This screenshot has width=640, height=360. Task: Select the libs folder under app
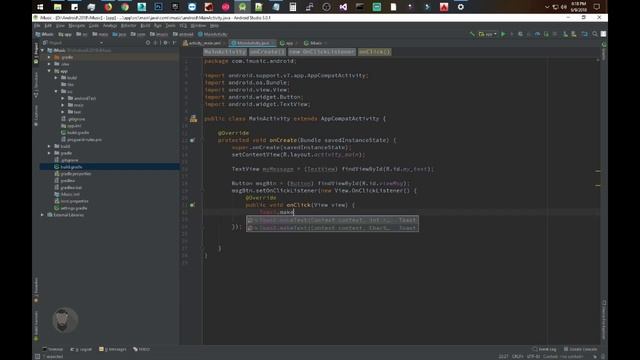(x=68, y=84)
